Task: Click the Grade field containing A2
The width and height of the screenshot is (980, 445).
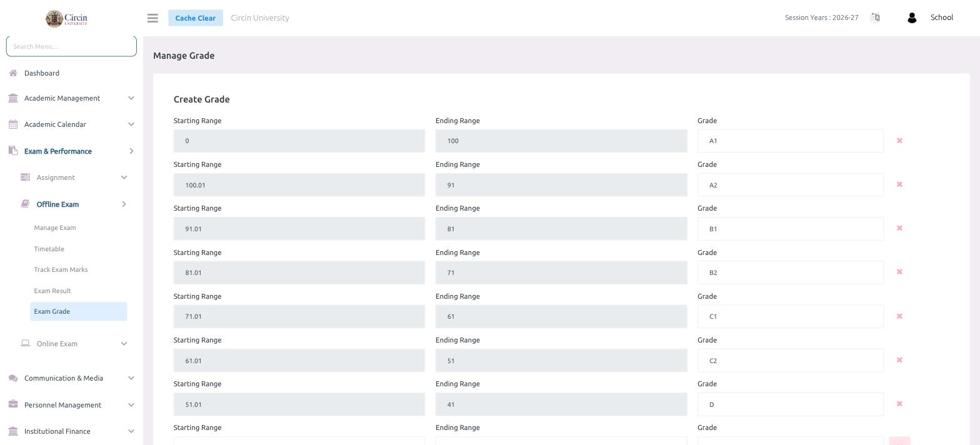Action: (x=791, y=185)
